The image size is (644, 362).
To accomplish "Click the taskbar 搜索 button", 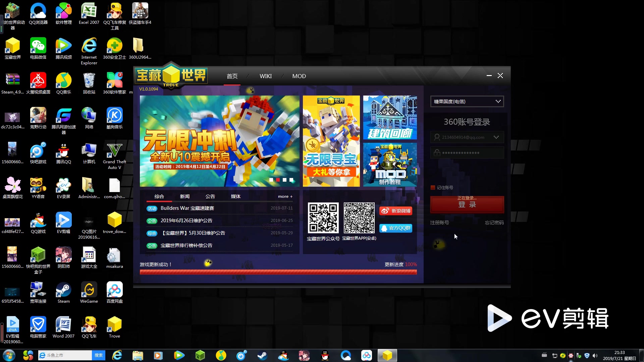I will (98, 355).
